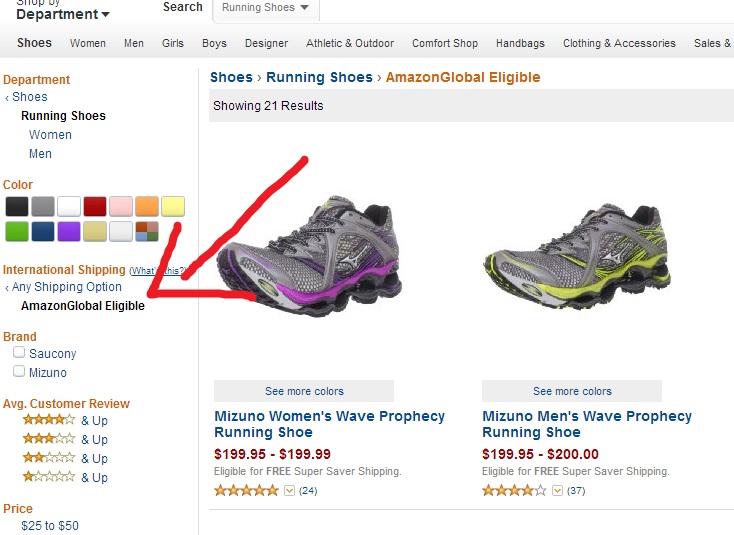Expand rating dropdown under Mizuno Women's shoe
Viewport: 734px width, 535px height.
(290, 490)
